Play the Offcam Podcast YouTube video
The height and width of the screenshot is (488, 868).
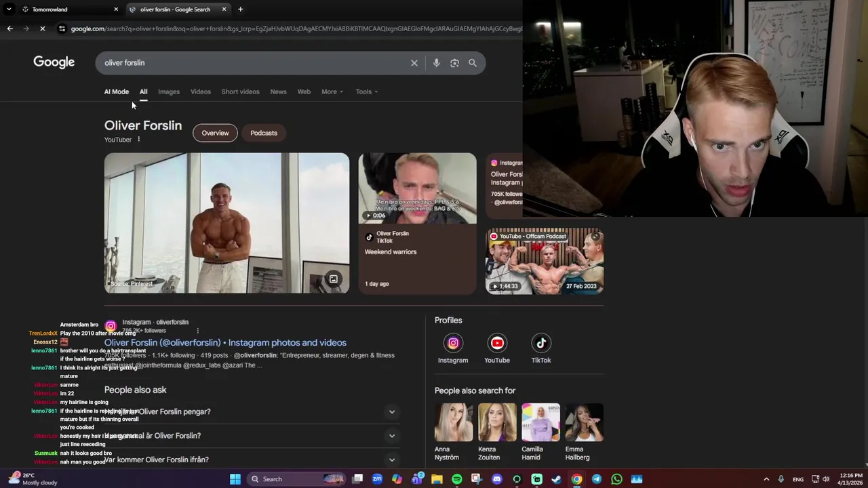(x=545, y=261)
